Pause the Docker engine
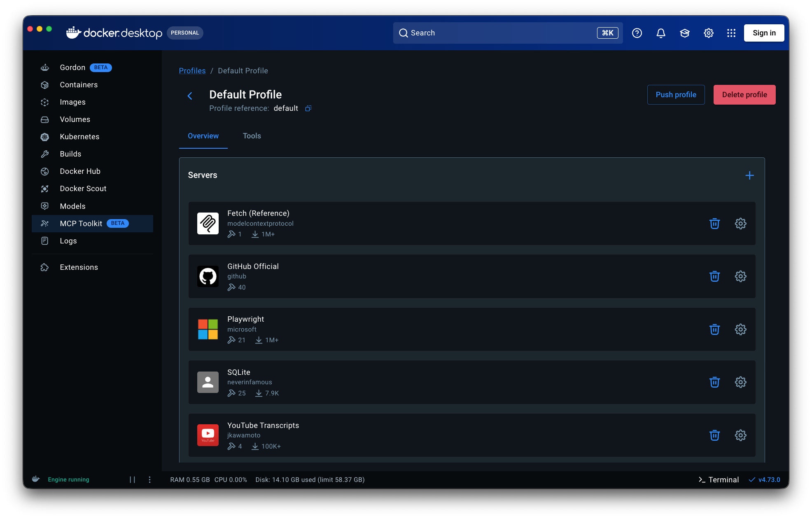The width and height of the screenshot is (812, 519). pos(132,479)
